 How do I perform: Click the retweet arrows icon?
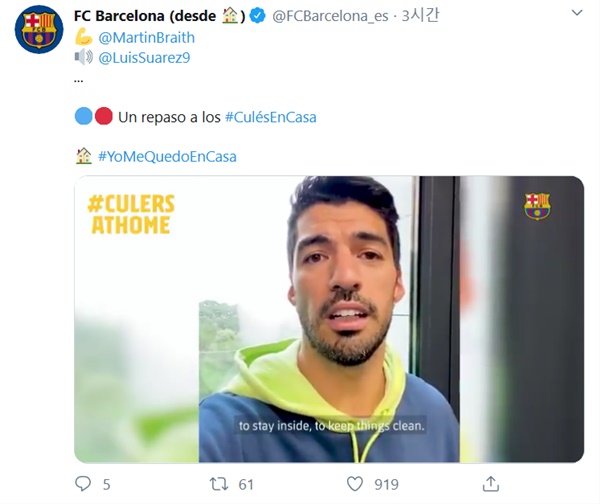[x=219, y=484]
